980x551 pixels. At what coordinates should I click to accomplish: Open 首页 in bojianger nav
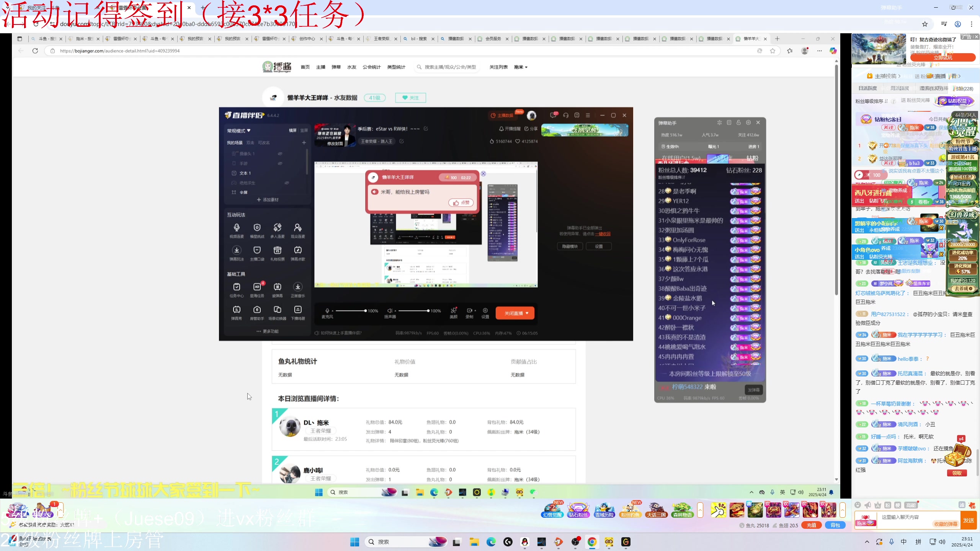coord(305,67)
